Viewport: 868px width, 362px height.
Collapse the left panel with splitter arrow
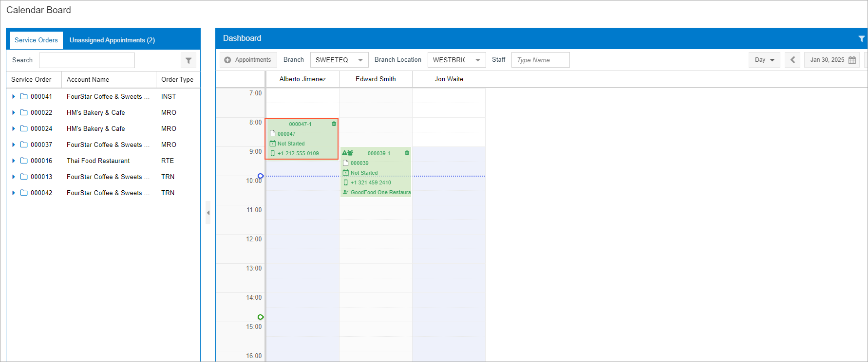pyautogui.click(x=208, y=213)
